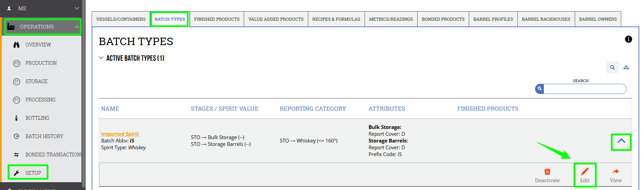Expand the ME user dropdown
This screenshot has width=644, height=190.
[77, 8]
